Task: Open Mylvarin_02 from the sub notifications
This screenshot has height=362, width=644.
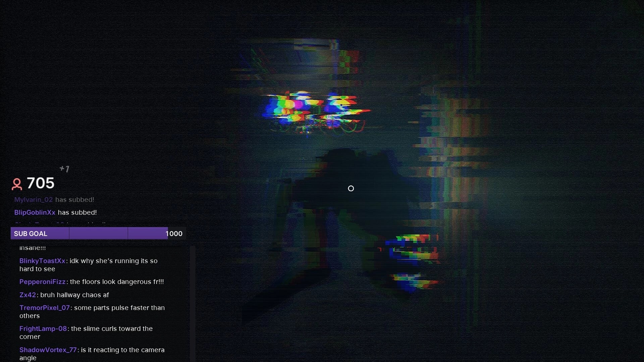Action: point(34,199)
